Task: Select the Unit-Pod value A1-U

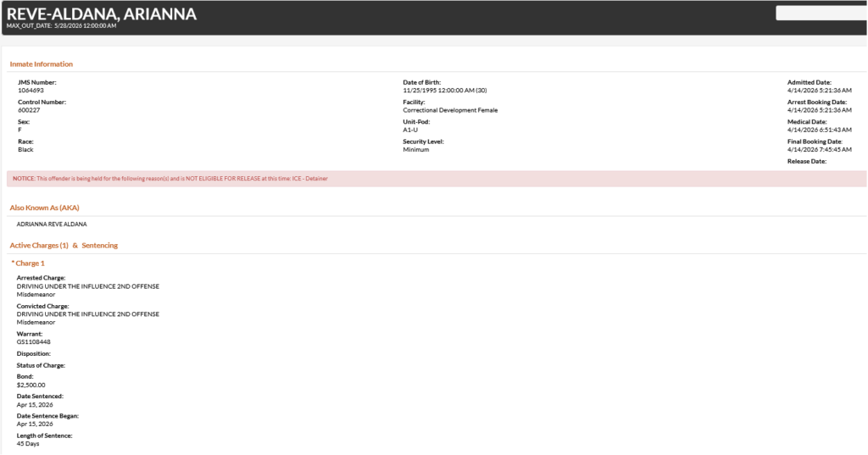Action: coord(410,130)
